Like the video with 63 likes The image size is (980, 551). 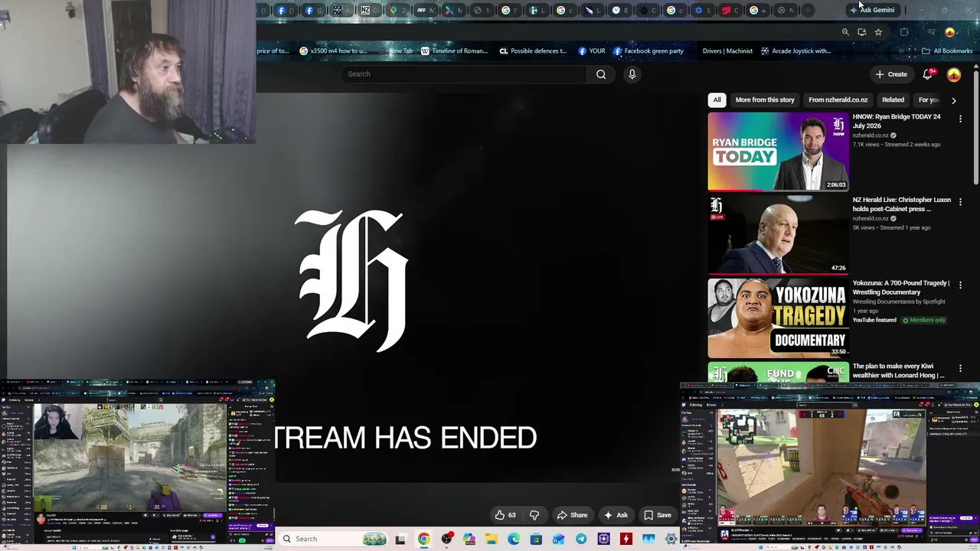pos(505,515)
